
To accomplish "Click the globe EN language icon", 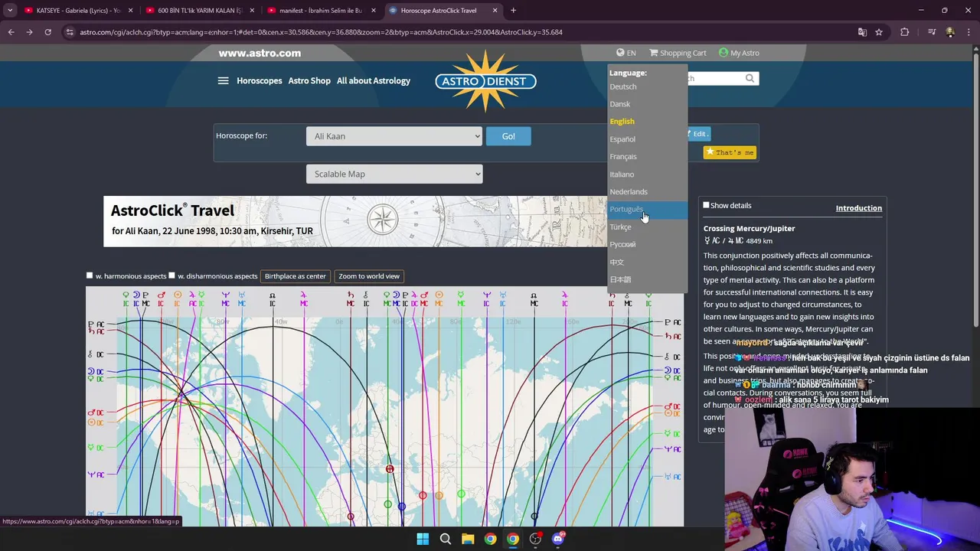I will (626, 53).
